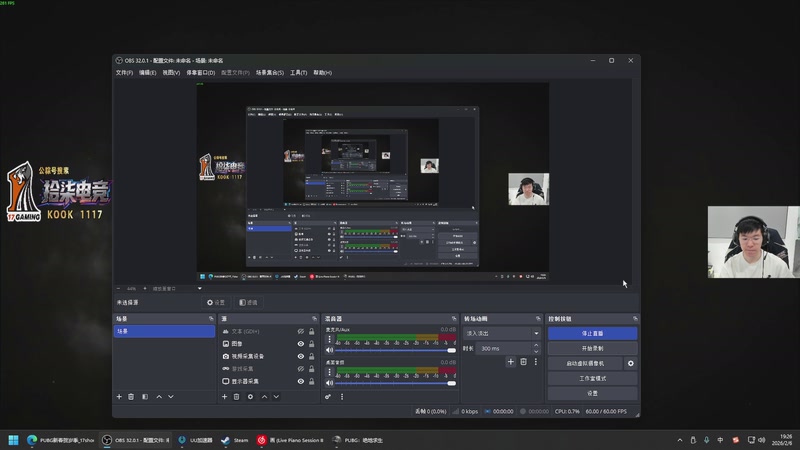800x450 pixels.
Task: Open the 文件(F) menu
Action: (124, 72)
